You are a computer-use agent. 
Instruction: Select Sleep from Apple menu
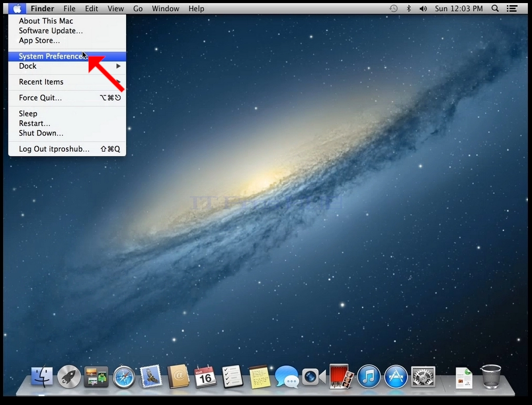click(x=67, y=113)
